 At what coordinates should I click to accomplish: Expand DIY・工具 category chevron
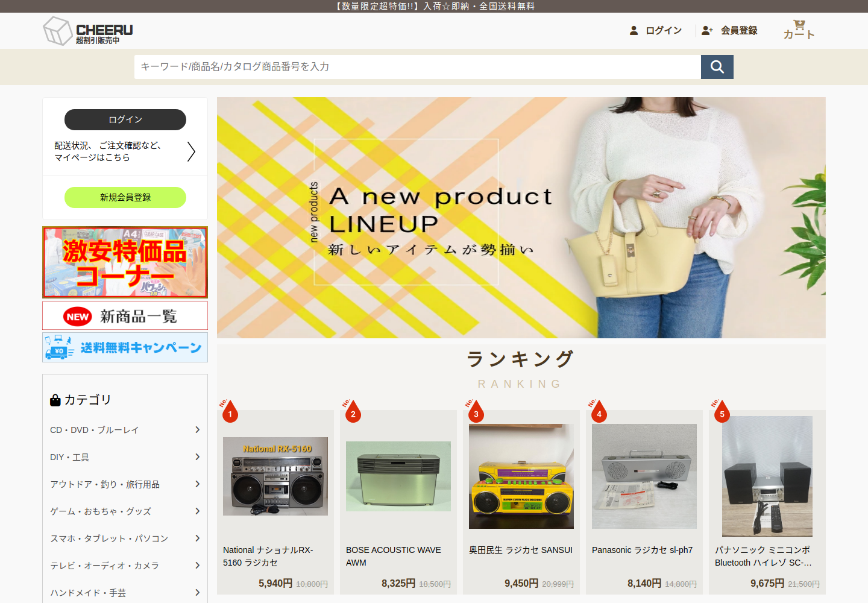click(x=197, y=456)
